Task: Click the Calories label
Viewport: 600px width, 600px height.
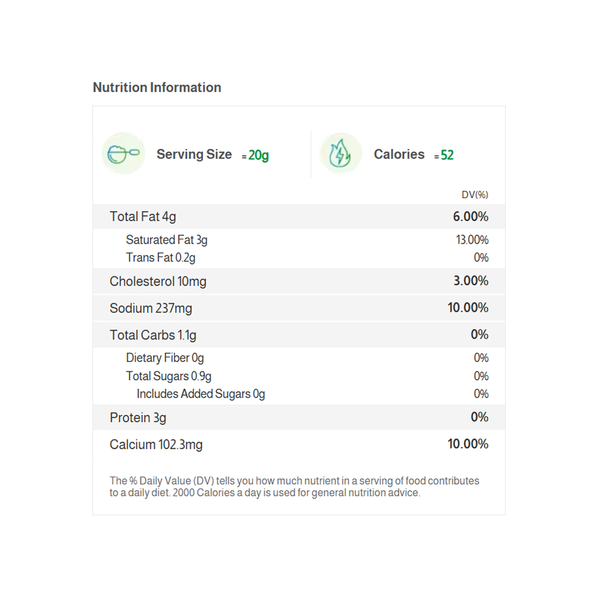Action: coord(399,155)
